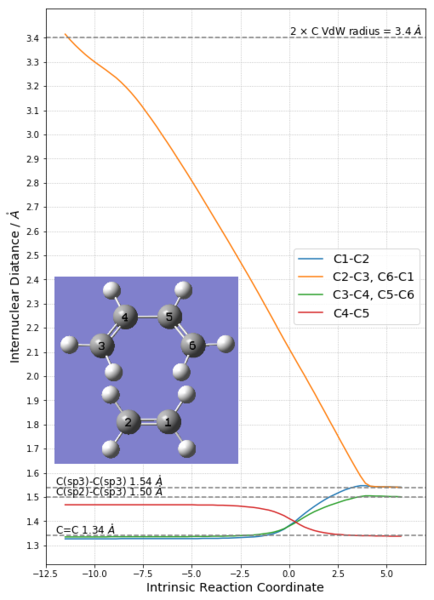Click the blue line sample in legend

pyautogui.click(x=311, y=259)
